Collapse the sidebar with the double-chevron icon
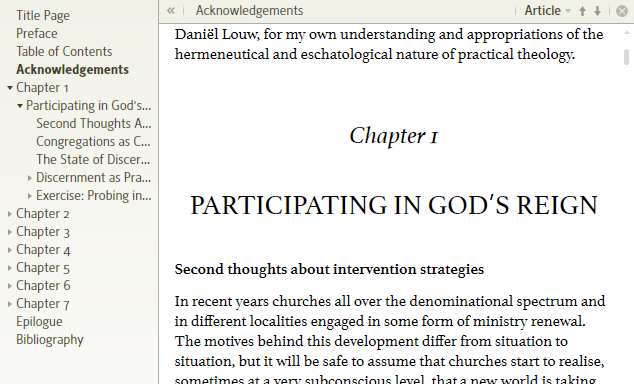 tap(171, 11)
